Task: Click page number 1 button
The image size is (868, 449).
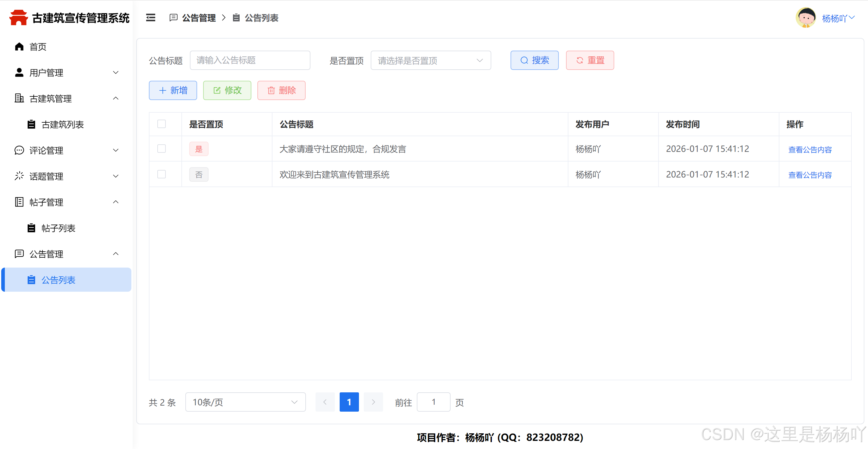Action: pos(349,402)
